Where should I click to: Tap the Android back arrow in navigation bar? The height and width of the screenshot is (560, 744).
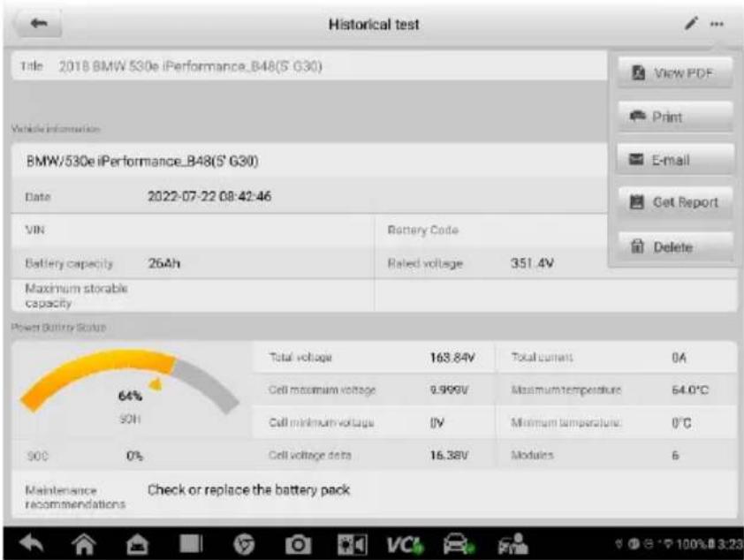click(31, 544)
